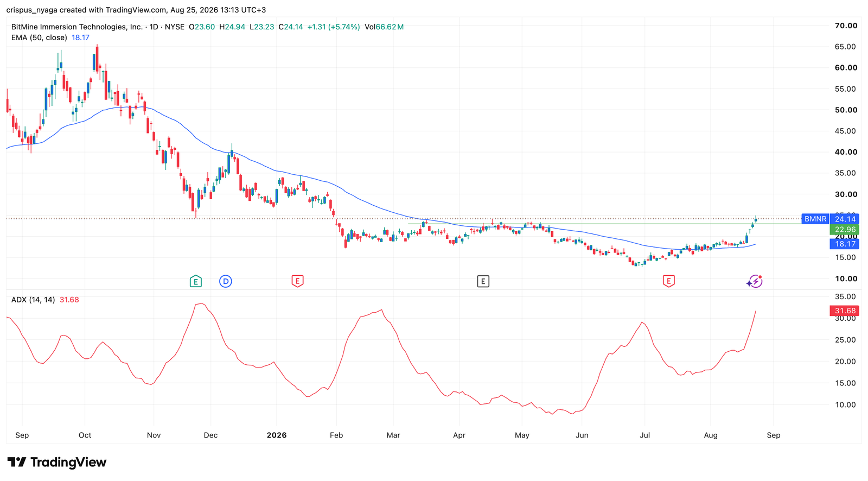Click the blue dividend D marker
The width and height of the screenshot is (868, 481).
coord(226,281)
